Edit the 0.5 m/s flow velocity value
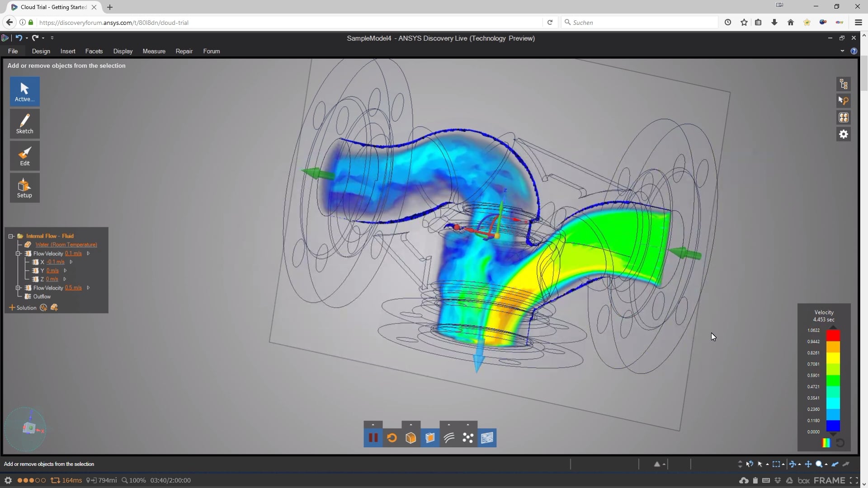Screen dimensions: 868x488 (x=73, y=288)
